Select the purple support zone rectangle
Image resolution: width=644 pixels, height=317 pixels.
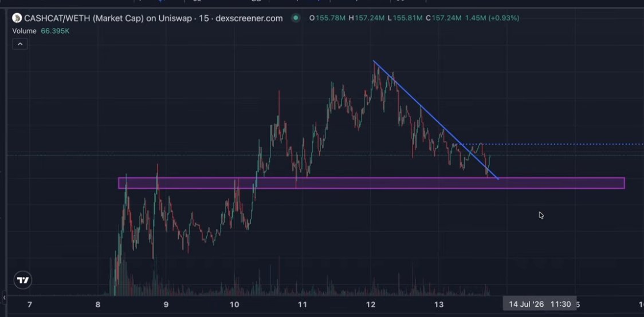[x=371, y=183]
